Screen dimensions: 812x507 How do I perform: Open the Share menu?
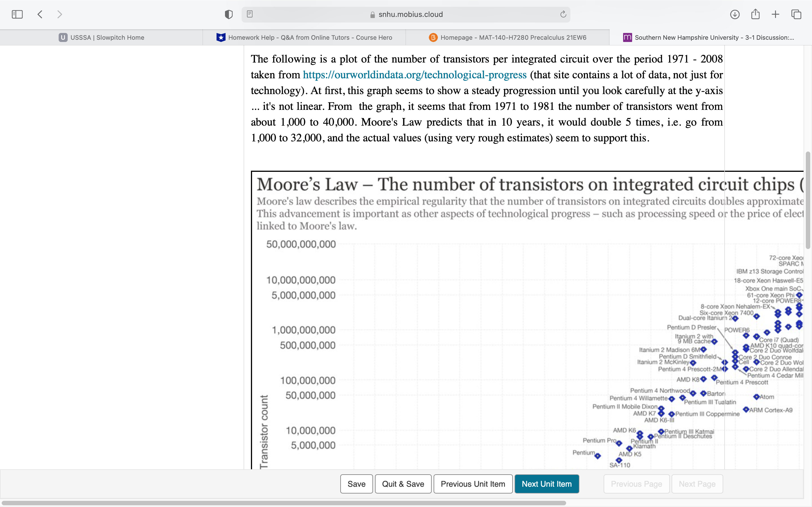pyautogui.click(x=755, y=14)
